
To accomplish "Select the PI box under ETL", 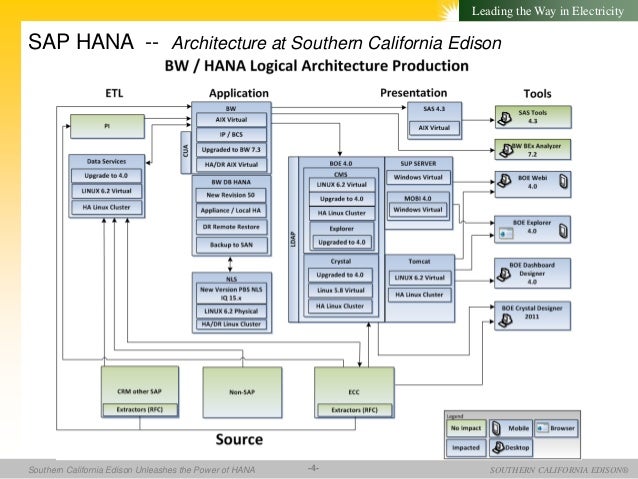I will click(107, 126).
